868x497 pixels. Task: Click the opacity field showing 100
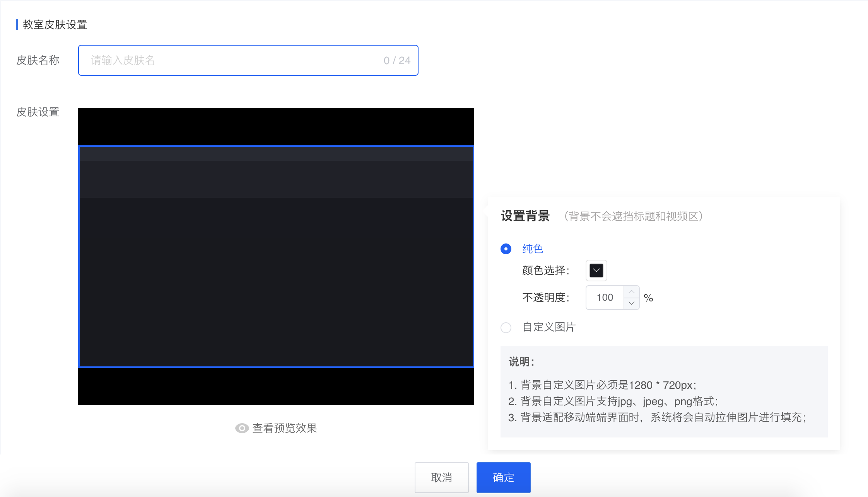pos(605,298)
